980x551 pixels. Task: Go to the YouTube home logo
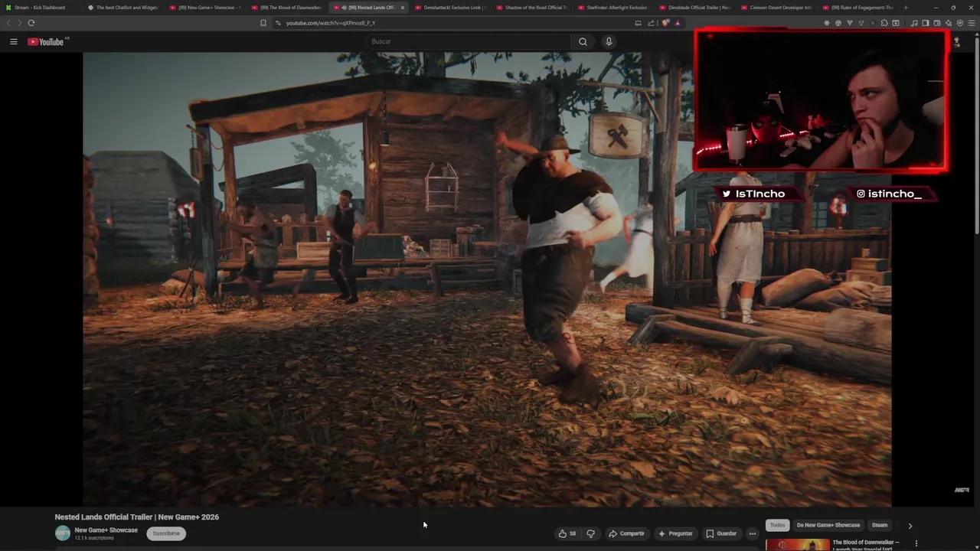pyautogui.click(x=46, y=41)
